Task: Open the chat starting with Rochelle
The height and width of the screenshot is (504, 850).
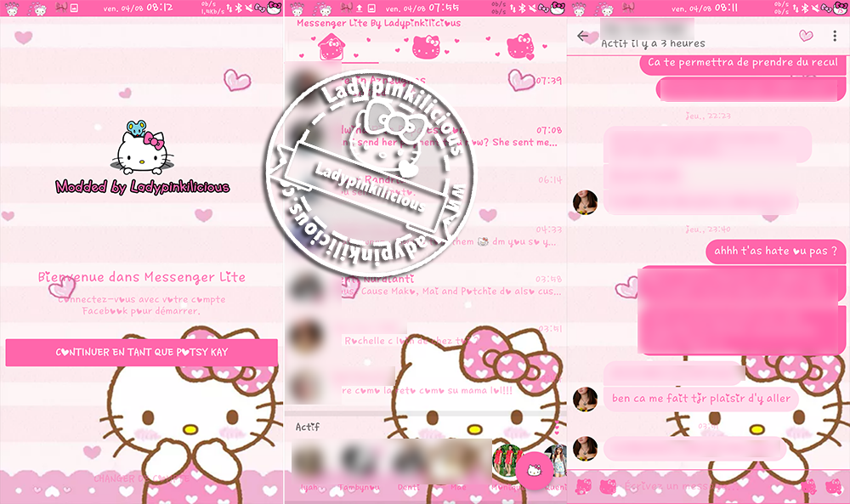Action: point(426,335)
